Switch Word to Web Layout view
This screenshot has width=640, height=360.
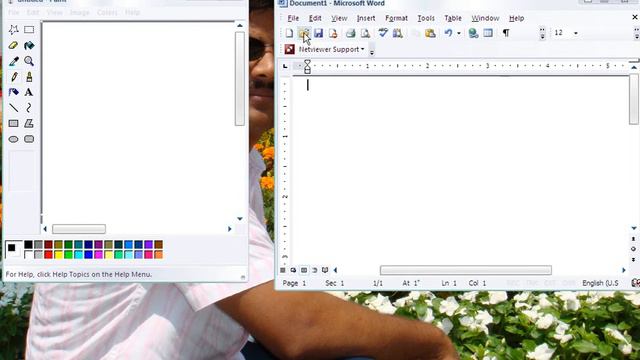293,270
